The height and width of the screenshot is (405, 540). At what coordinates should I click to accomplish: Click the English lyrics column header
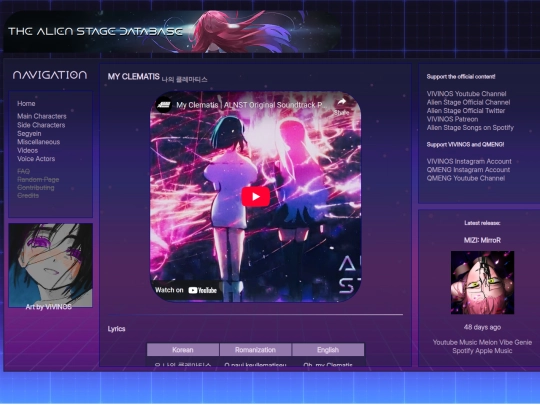pos(328,350)
